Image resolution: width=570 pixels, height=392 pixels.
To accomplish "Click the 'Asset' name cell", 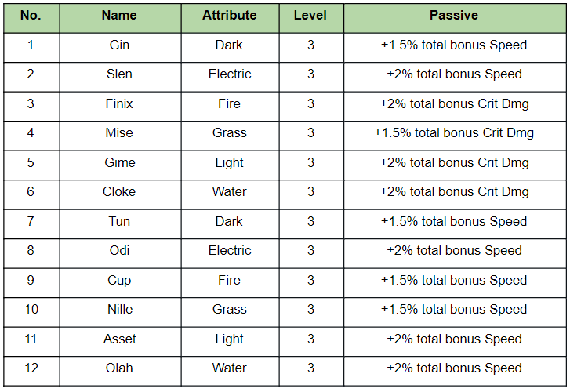I will point(119,339).
